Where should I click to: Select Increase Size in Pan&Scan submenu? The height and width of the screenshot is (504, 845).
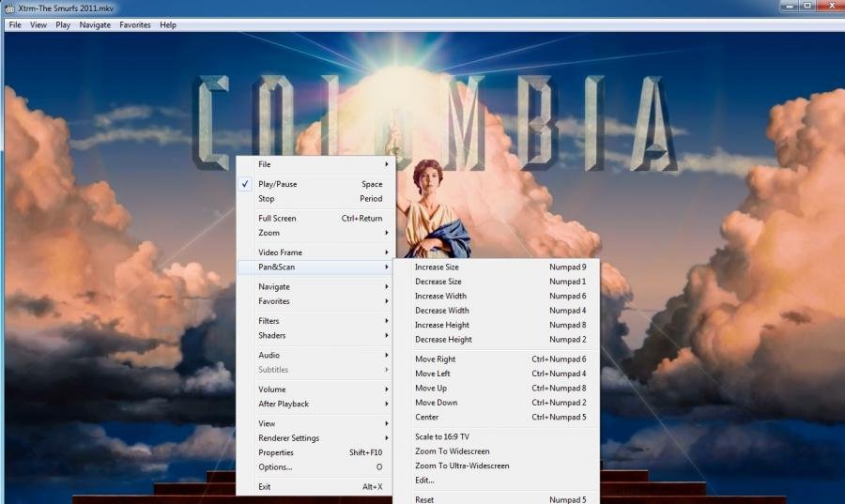(x=497, y=267)
